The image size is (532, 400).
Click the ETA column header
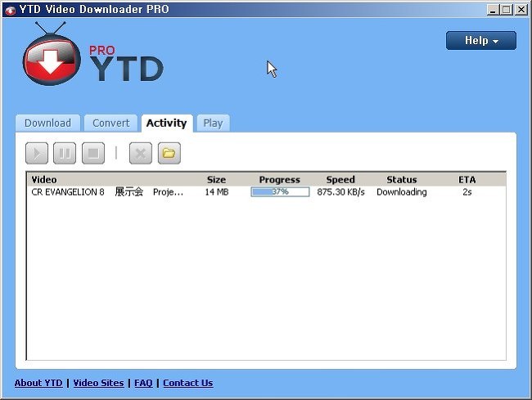(x=467, y=180)
